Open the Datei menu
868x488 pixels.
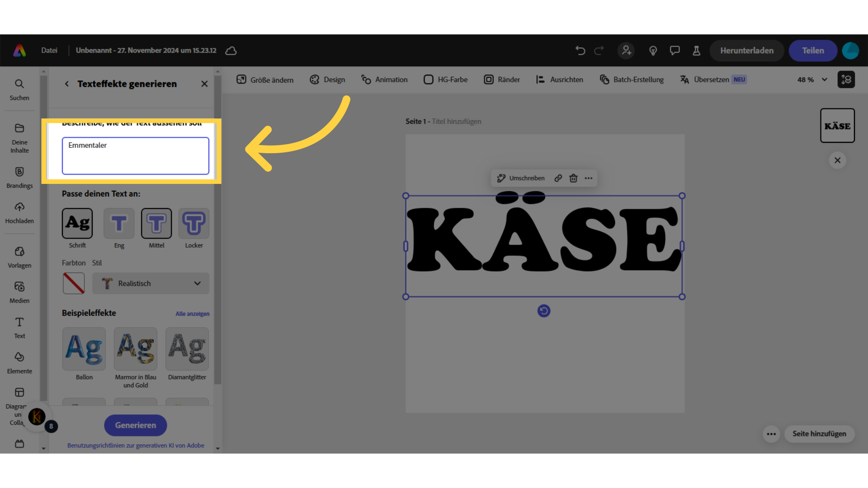(49, 50)
